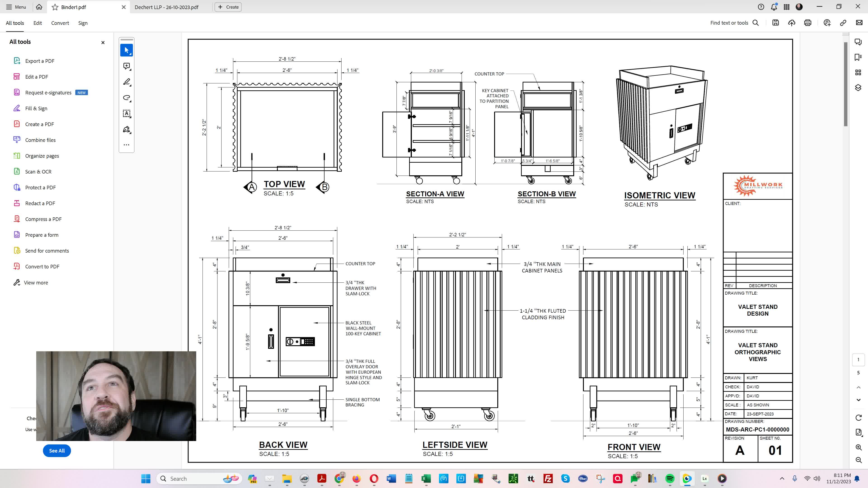Open the bookmarks panel icon
The image size is (868, 488).
(858, 57)
